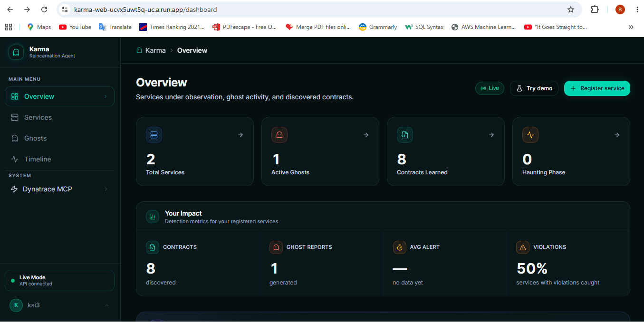Expand the ksi3 user menu chevron
Image resolution: width=644 pixels, height=322 pixels.
pos(106,305)
